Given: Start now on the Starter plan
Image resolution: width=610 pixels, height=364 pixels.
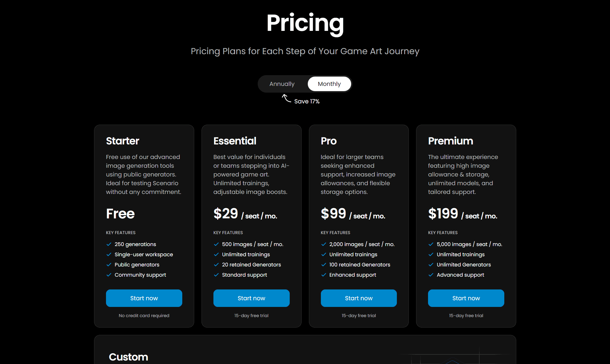Looking at the screenshot, I should coord(144,298).
